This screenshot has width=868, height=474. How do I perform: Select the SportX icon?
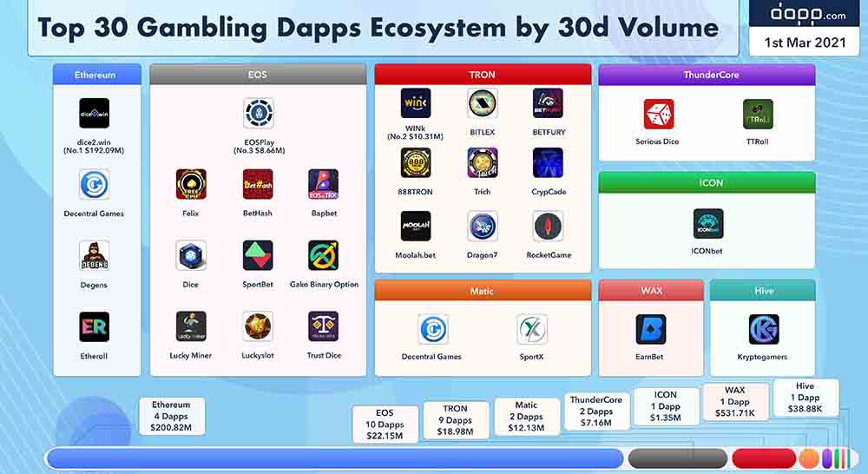(x=532, y=330)
